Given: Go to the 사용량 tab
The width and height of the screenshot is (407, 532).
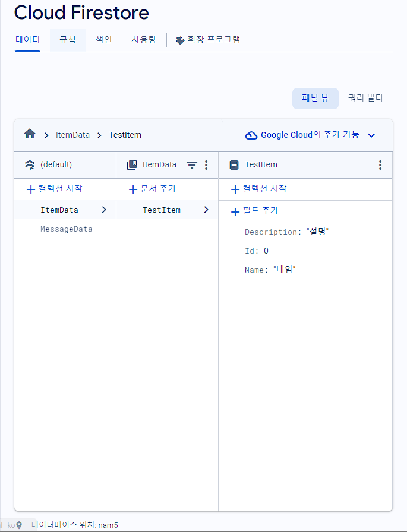Looking at the screenshot, I should point(144,40).
